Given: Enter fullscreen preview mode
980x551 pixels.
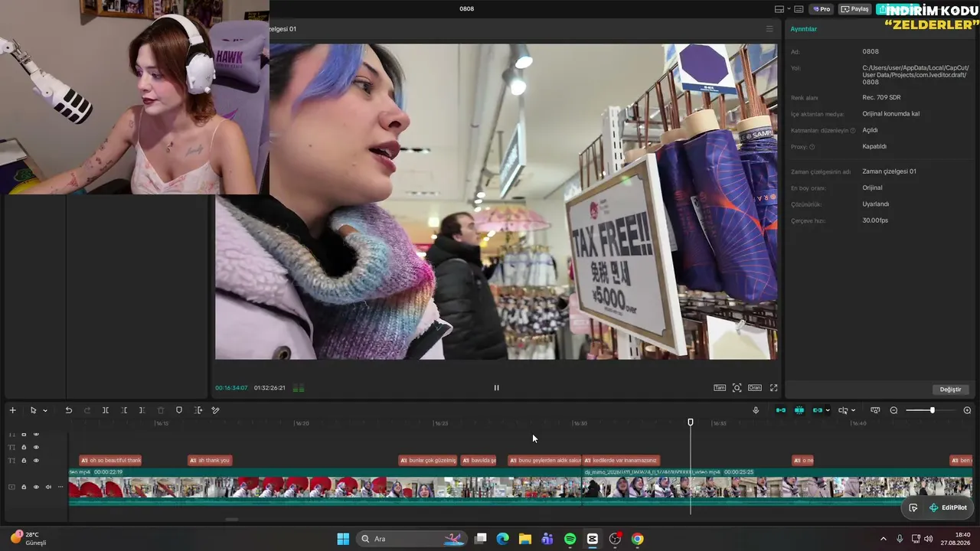Looking at the screenshot, I should [x=773, y=388].
